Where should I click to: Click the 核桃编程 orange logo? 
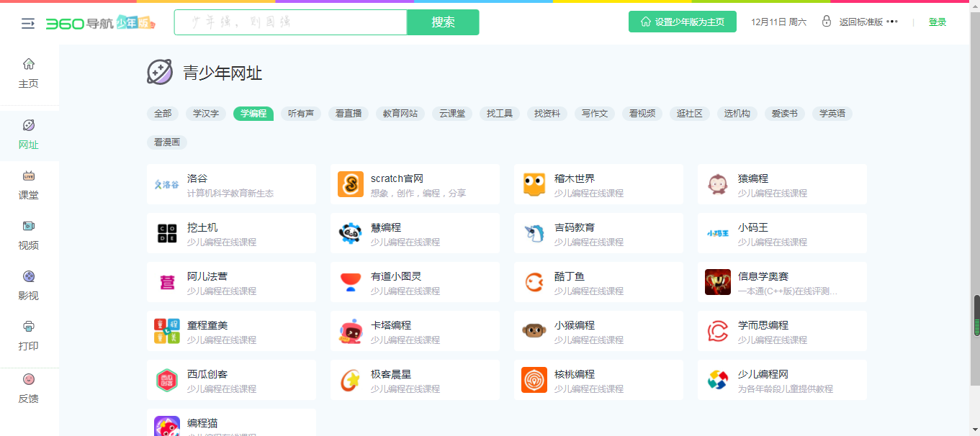tap(534, 380)
